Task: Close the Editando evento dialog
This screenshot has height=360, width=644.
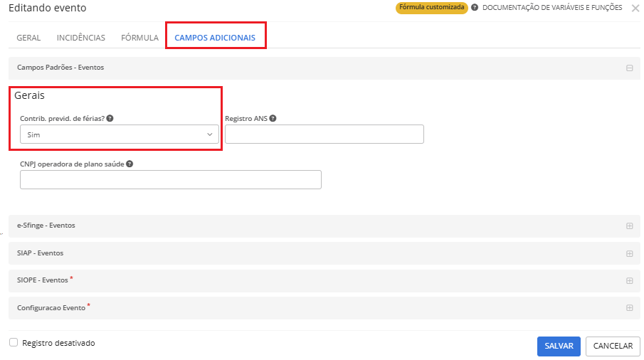Action: [635, 9]
